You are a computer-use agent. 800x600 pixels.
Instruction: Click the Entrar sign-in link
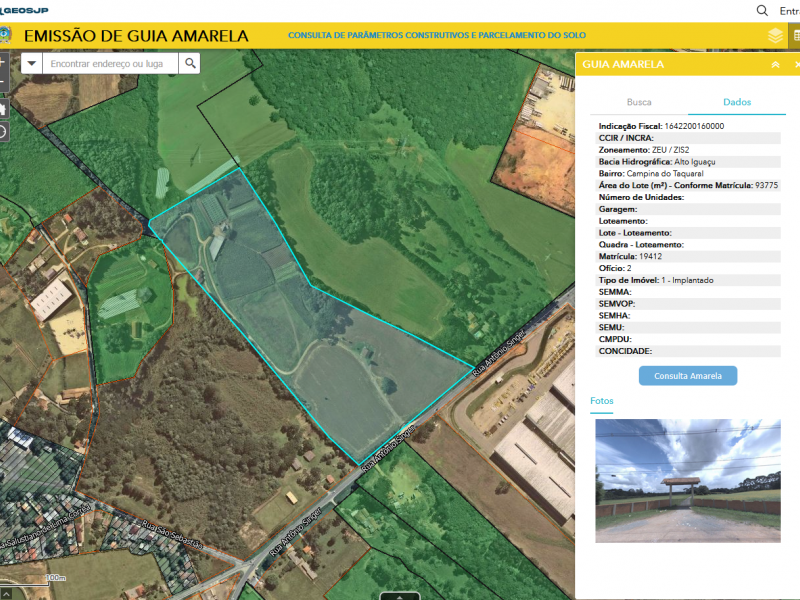pos(789,10)
